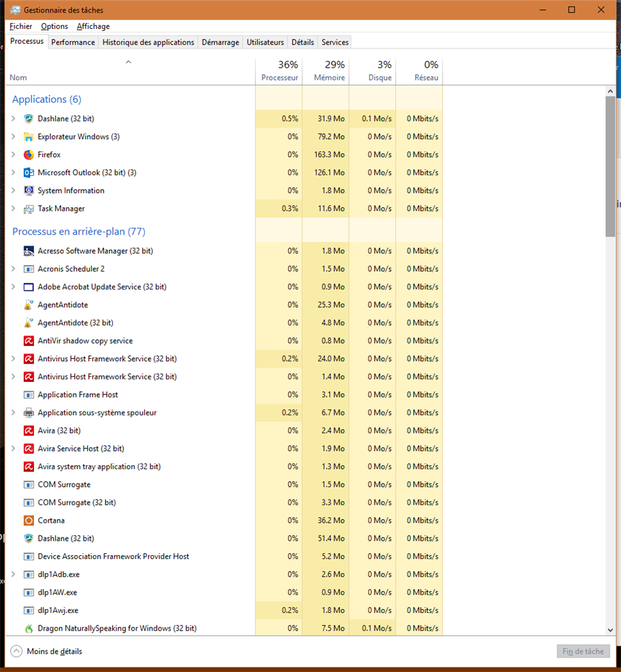The image size is (621, 672).
Task: Go to the Utilisateurs tab
Action: pos(265,42)
